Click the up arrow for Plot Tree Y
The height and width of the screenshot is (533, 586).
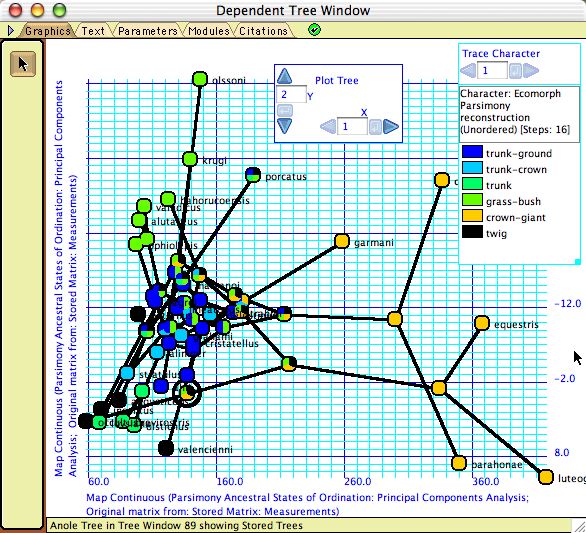point(285,77)
